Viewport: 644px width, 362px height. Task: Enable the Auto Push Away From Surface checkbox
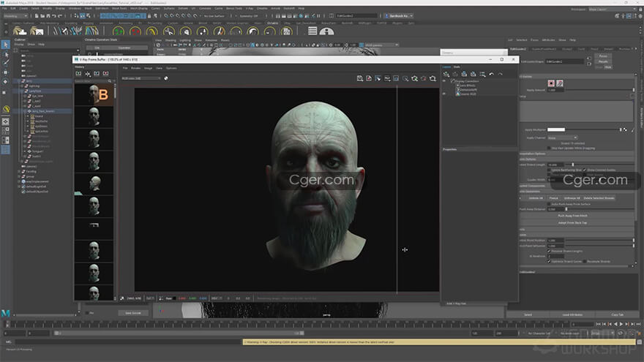click(550, 203)
